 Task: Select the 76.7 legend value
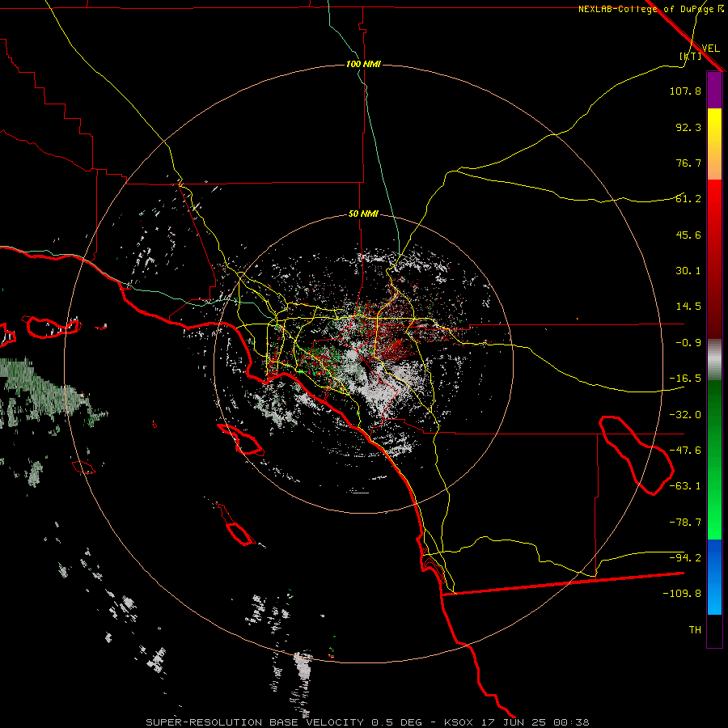point(688,163)
